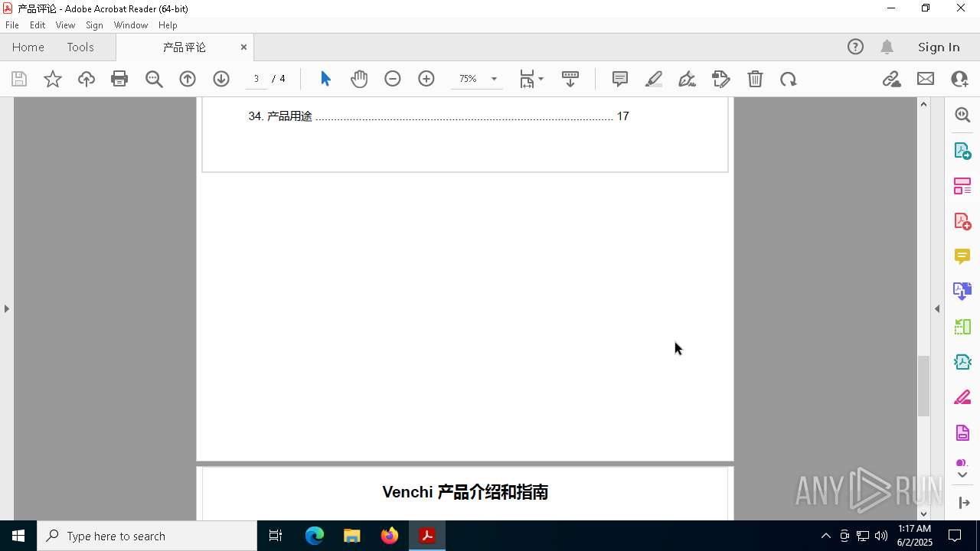Edit the current page number field

256,79
